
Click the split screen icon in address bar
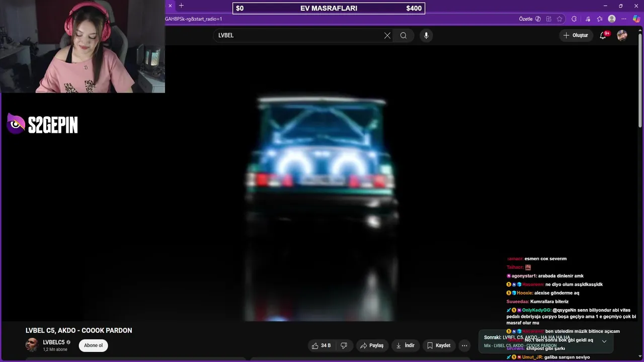[x=548, y=19]
